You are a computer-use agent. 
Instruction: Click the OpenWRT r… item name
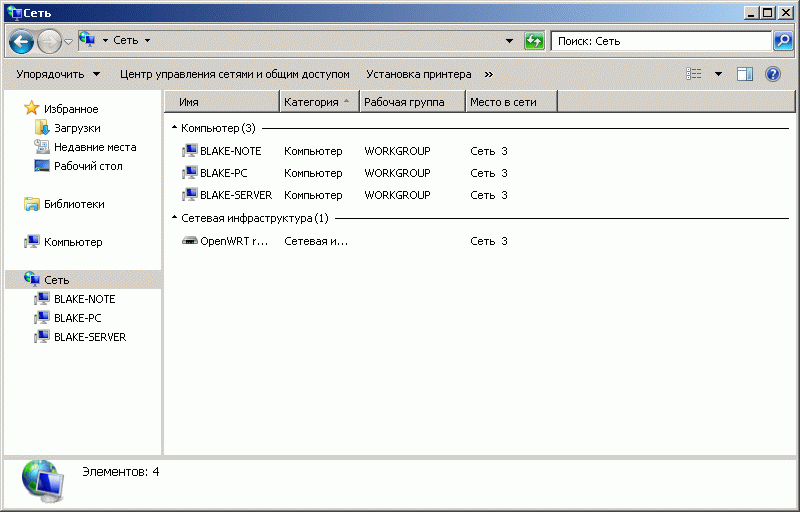pos(234,241)
